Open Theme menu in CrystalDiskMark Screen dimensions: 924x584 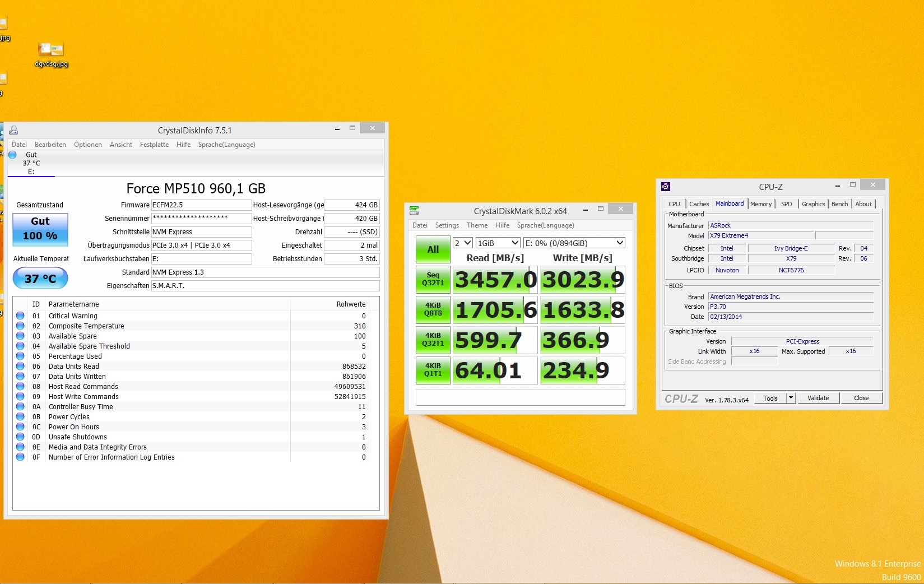click(477, 225)
